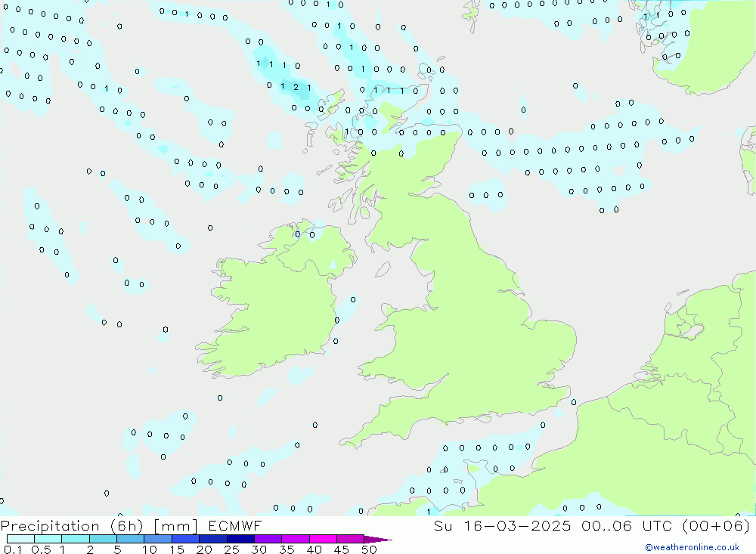The height and width of the screenshot is (554, 756).
Task: Click the 0.1–0.5 mm legend swatch
Action: 20,539
